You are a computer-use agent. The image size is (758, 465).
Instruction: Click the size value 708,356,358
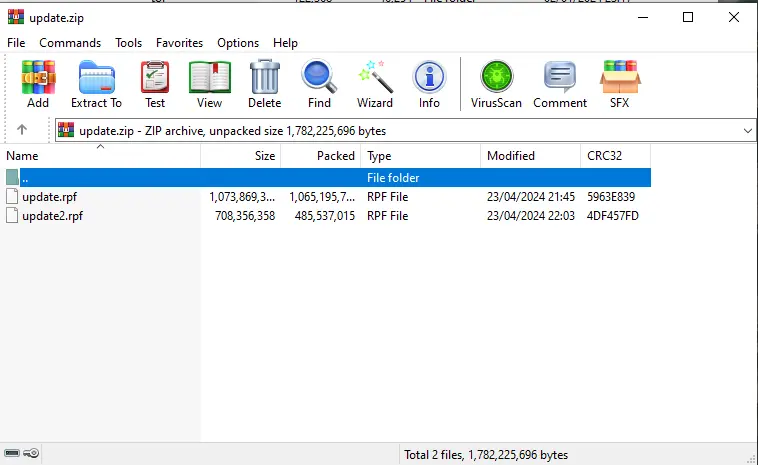(245, 216)
